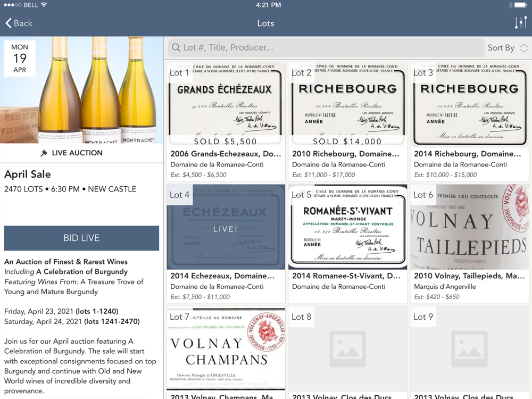Image resolution: width=532 pixels, height=399 pixels.
Task: Focus the Lot #, Title, Producer search field
Action: [x=326, y=47]
